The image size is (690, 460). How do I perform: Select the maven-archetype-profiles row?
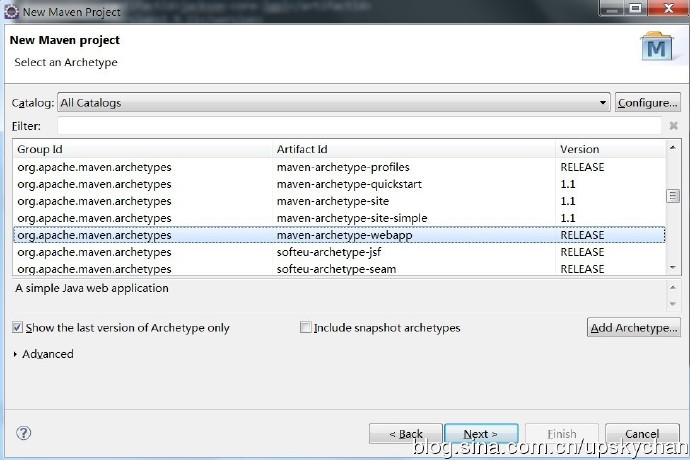[339, 167]
